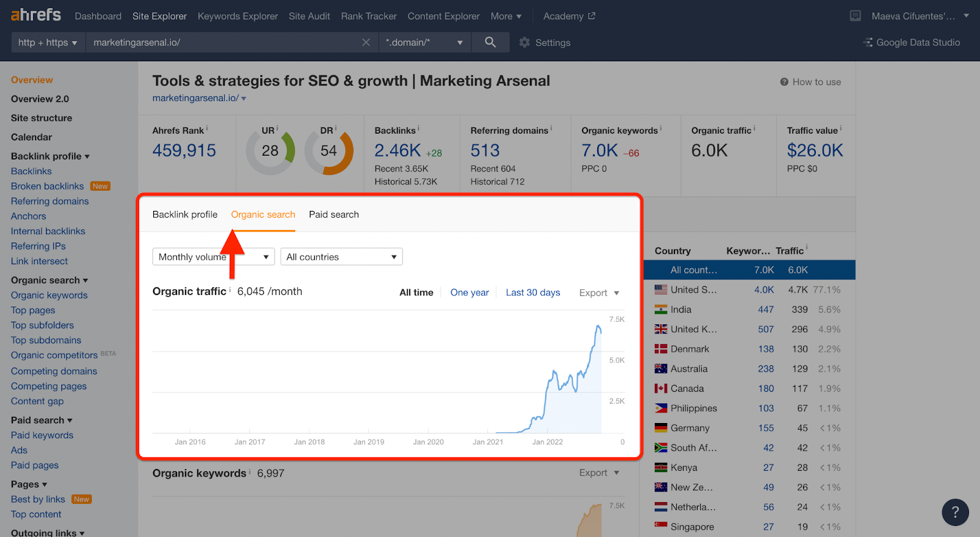
Task: Collapse the Paid search sidebar section
Action: click(42, 420)
